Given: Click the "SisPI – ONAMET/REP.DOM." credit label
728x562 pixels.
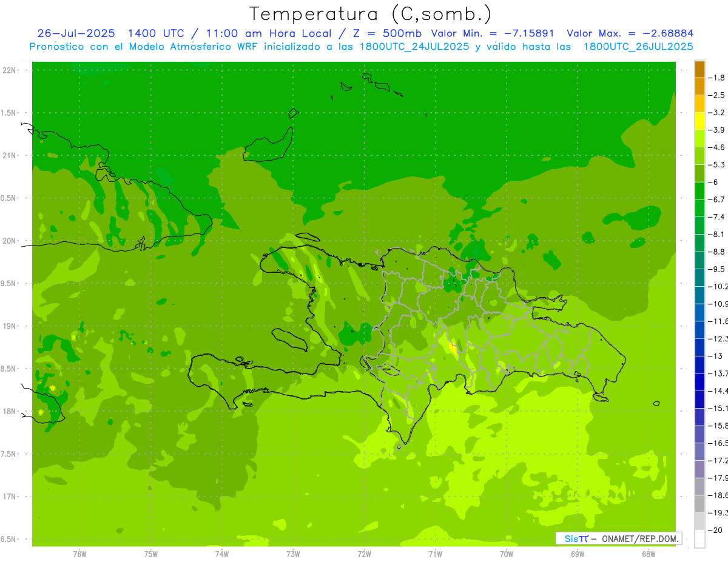Looking at the screenshot, I should coord(619,538).
